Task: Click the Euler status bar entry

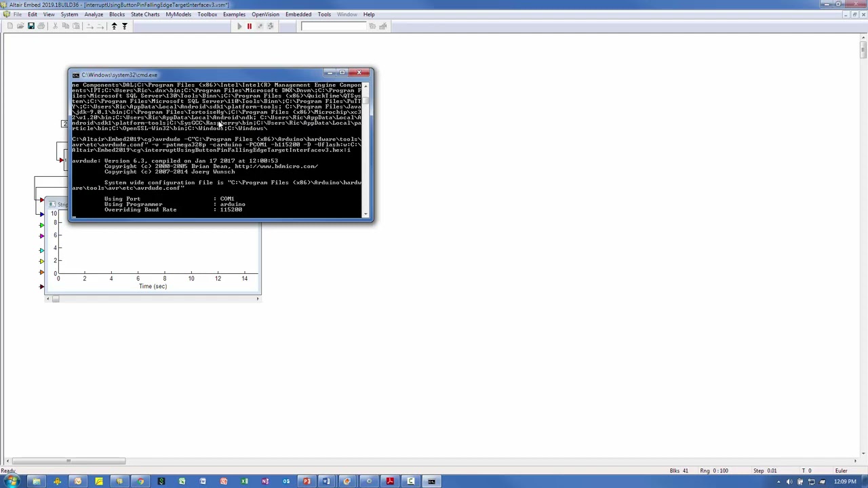Action: pyautogui.click(x=842, y=470)
